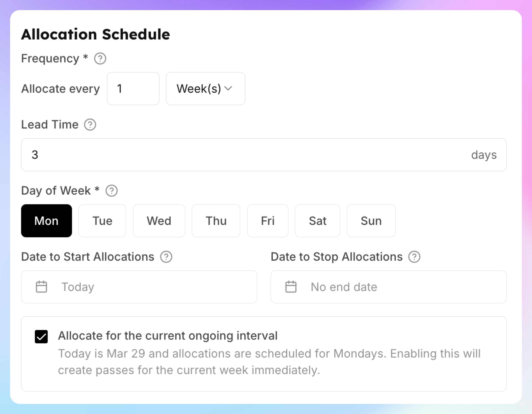This screenshot has width=532, height=414.
Task: Click help icon beside Date to Stop Allocations
Action: (x=414, y=257)
